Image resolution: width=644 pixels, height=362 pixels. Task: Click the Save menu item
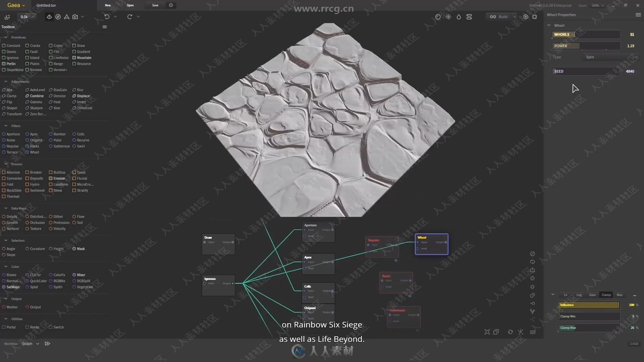click(x=155, y=5)
